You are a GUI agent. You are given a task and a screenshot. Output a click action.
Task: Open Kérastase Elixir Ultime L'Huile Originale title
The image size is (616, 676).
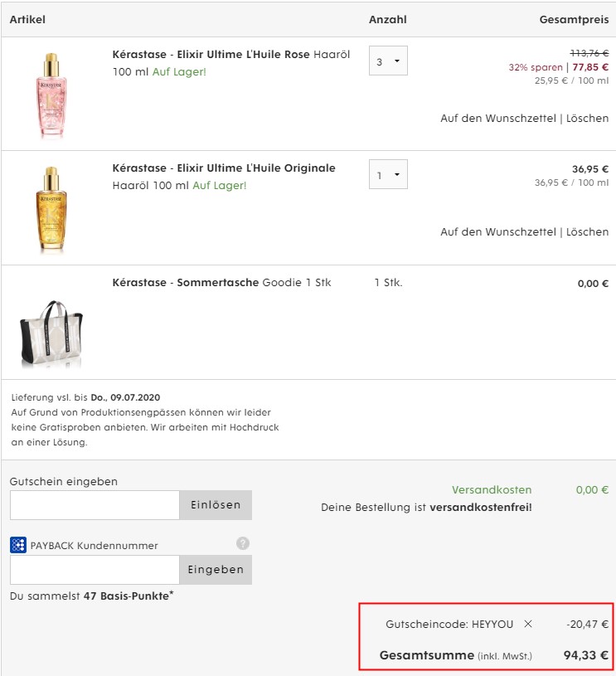point(224,168)
